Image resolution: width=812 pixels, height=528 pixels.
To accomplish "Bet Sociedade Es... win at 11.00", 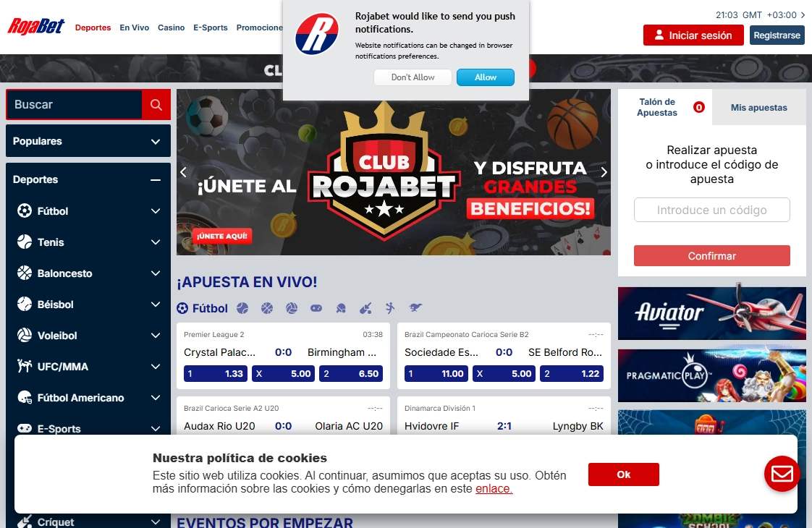I will coord(436,374).
